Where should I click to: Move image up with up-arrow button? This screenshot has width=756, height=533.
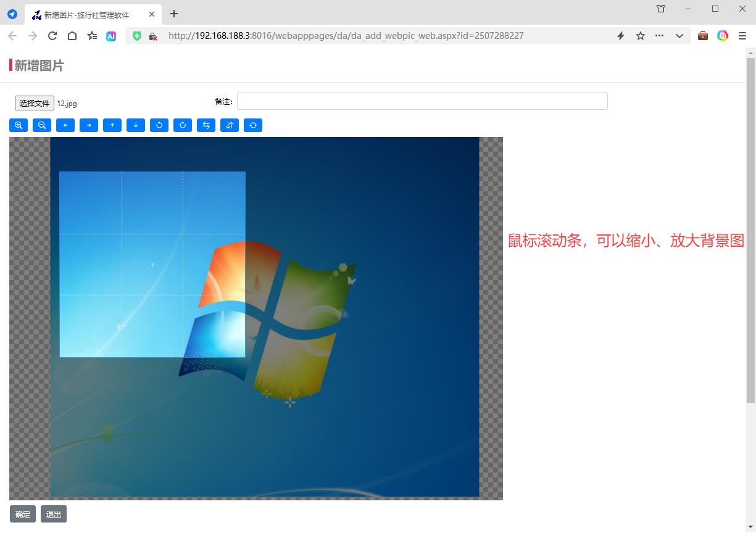112,125
